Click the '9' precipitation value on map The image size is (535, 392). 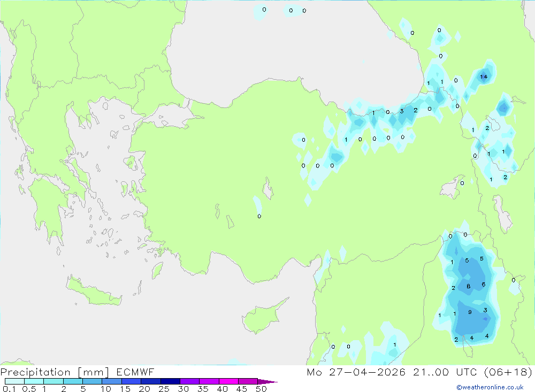point(470,312)
